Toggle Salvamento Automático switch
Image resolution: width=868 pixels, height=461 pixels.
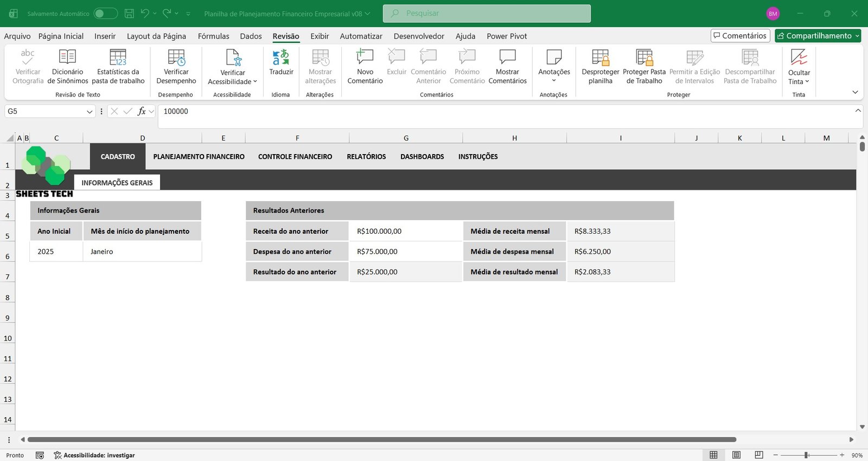coord(105,14)
